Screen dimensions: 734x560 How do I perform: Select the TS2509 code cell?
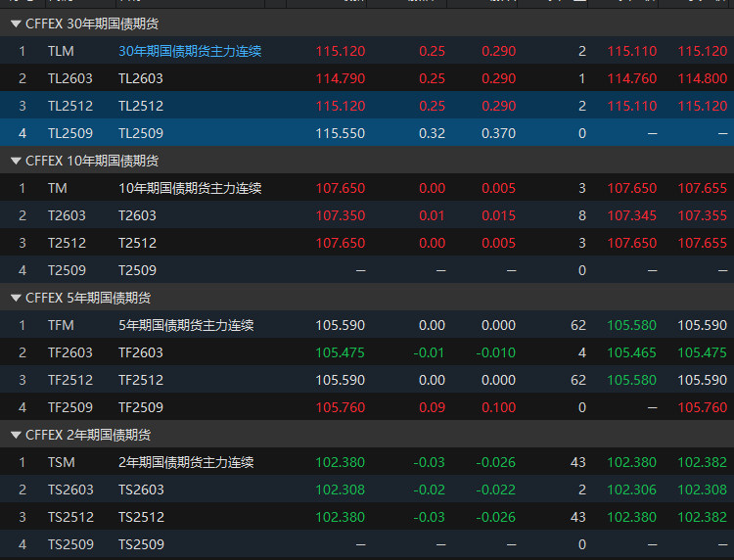70,544
